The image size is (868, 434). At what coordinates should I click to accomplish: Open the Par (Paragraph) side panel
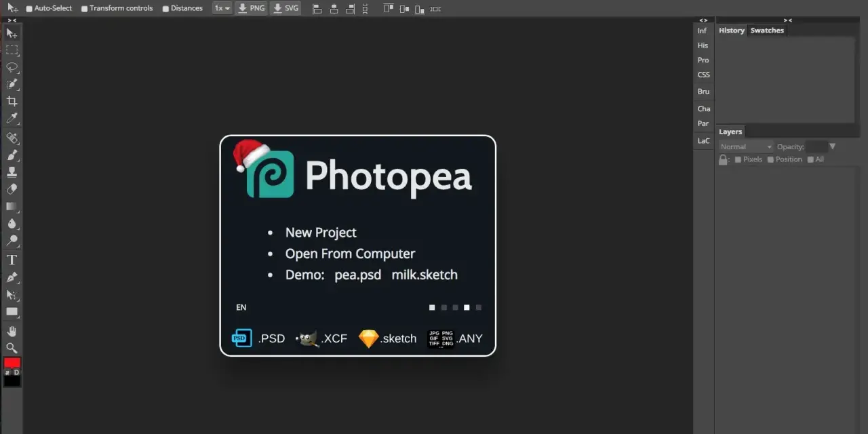703,123
